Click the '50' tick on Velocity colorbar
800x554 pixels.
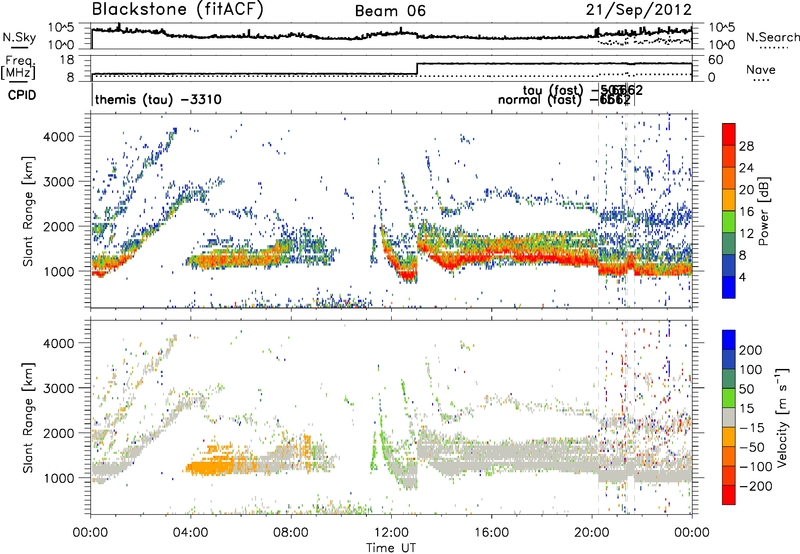pyautogui.click(x=746, y=389)
